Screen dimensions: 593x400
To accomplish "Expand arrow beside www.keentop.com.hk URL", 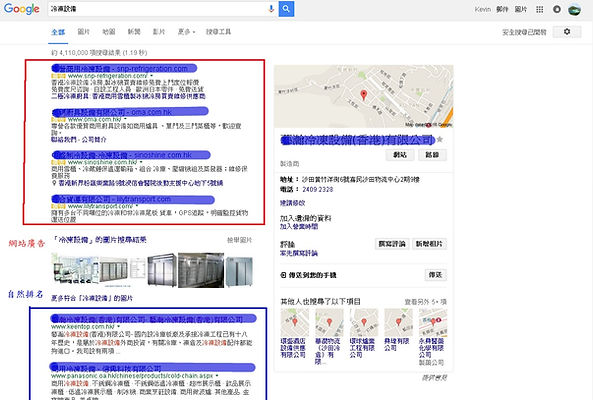I will tap(119, 326).
